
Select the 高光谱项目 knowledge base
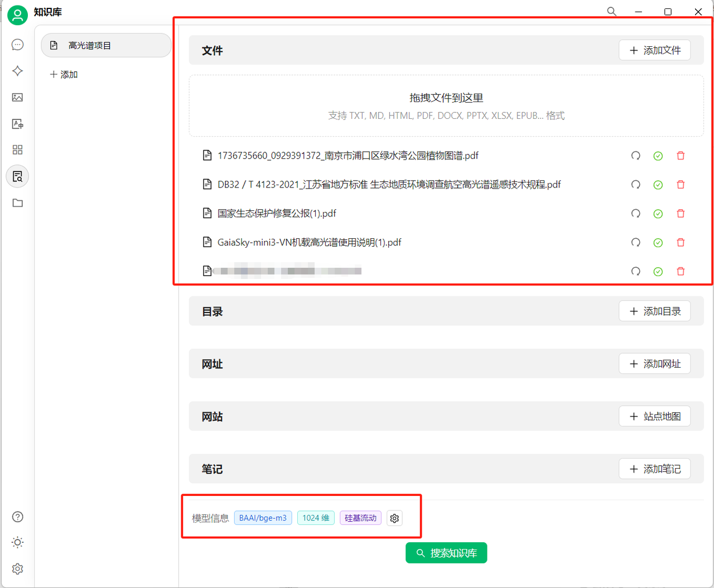pyautogui.click(x=106, y=45)
